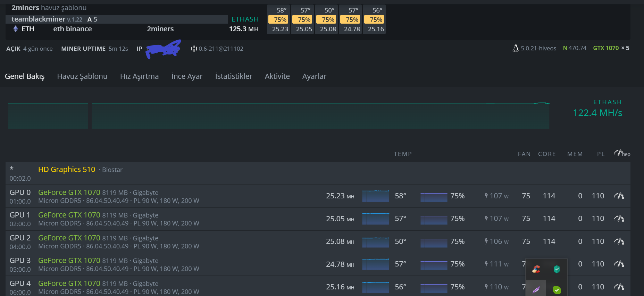Click the PL column header
The width and height of the screenshot is (644, 296).
[x=601, y=154]
